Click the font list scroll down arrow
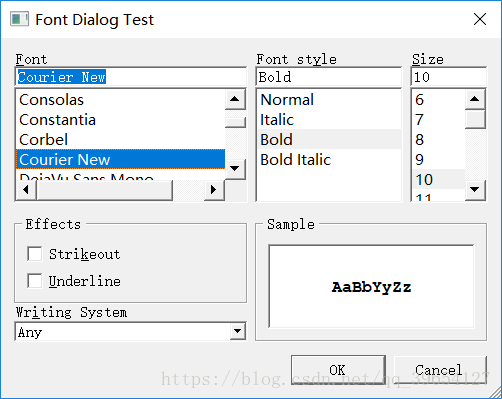This screenshot has width=502, height=399. point(235,169)
